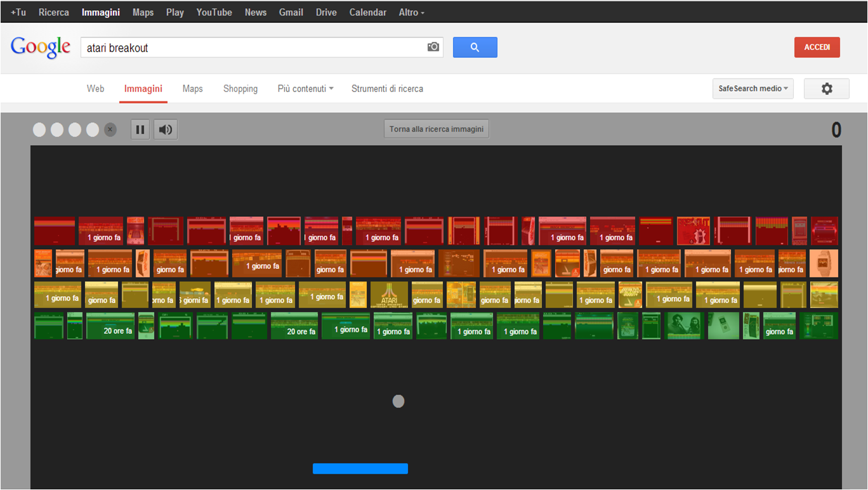Open the settings gear menu
This screenshot has height=490, width=868.
point(826,88)
